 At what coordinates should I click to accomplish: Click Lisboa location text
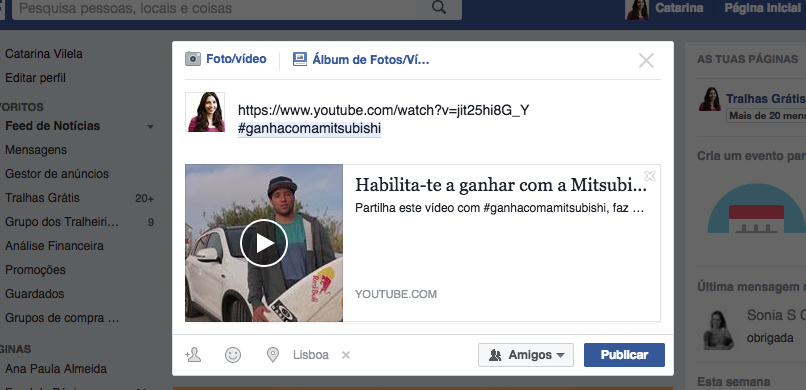[310, 355]
